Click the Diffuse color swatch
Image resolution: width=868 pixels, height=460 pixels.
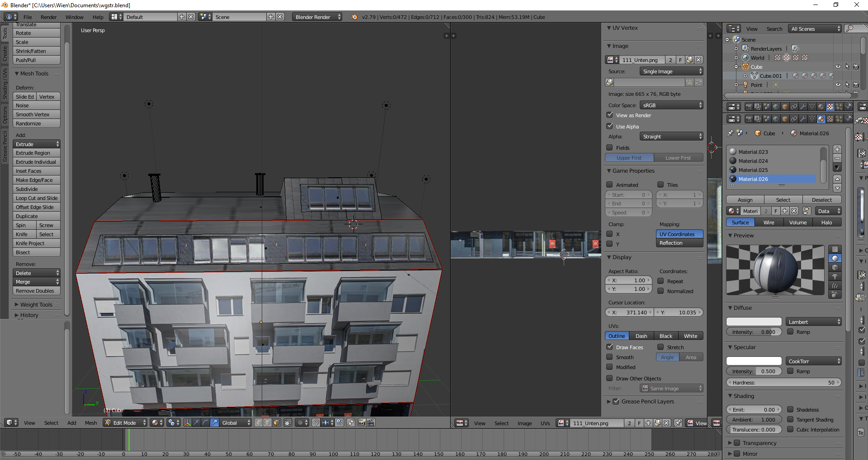754,322
